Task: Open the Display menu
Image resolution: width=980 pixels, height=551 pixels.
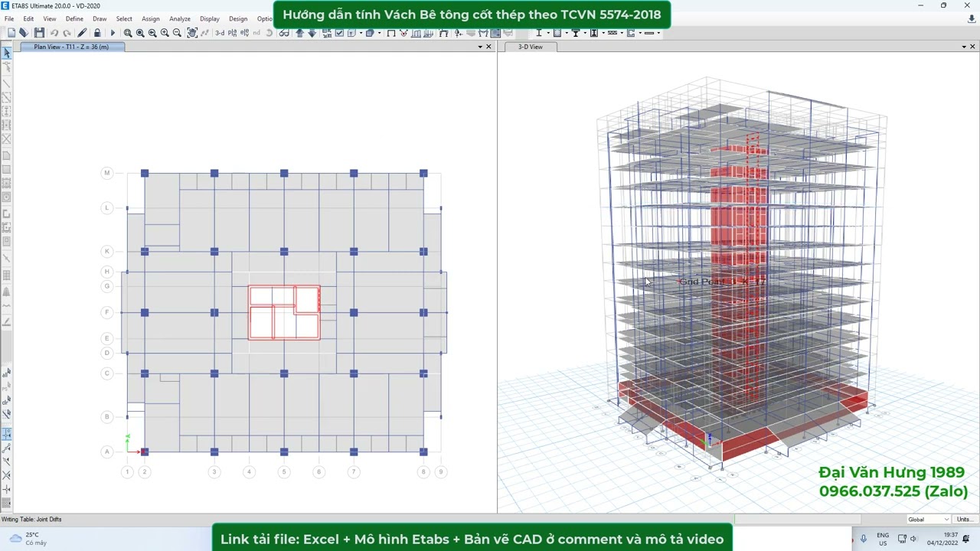Action: [x=210, y=18]
